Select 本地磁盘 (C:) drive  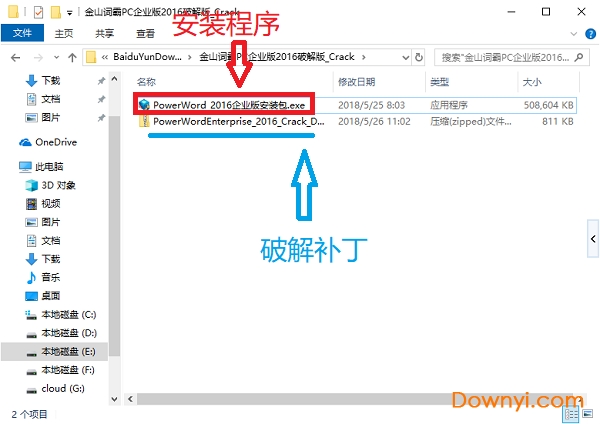(68, 315)
